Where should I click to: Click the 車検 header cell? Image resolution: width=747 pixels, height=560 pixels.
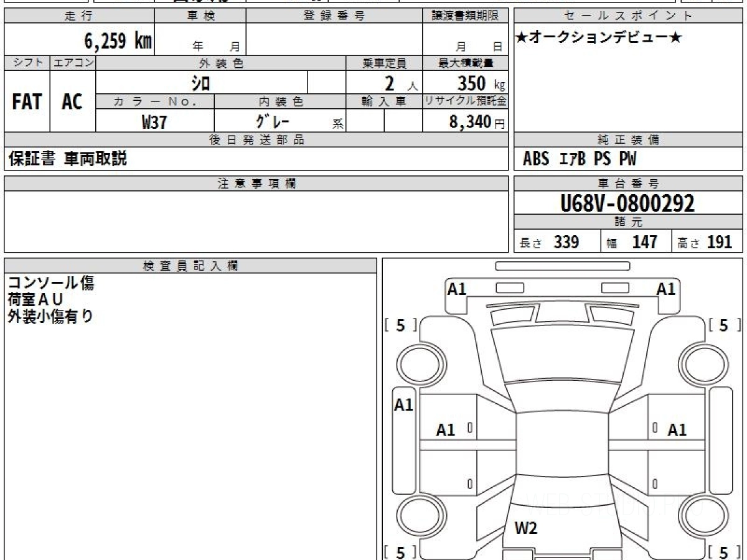200,16
